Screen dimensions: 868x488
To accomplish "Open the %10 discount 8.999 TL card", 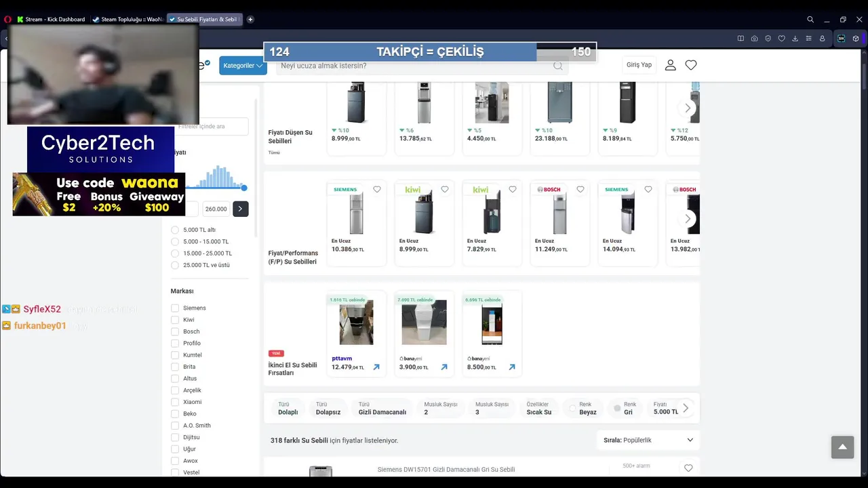I will pyautogui.click(x=357, y=119).
